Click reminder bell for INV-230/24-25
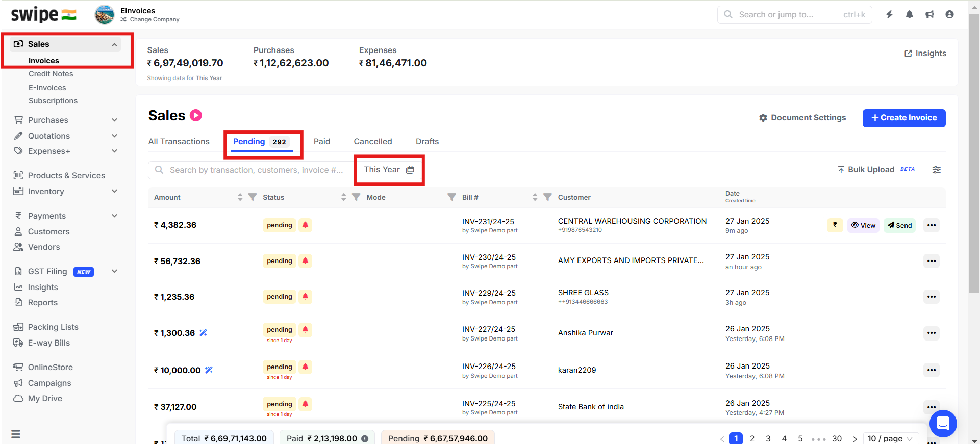Viewport: 980px width, 444px height. 305,260
